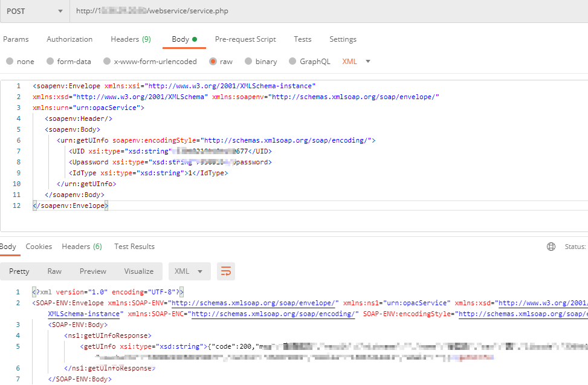Switch response view to Pretty
The height and width of the screenshot is (385, 588).
click(19, 271)
